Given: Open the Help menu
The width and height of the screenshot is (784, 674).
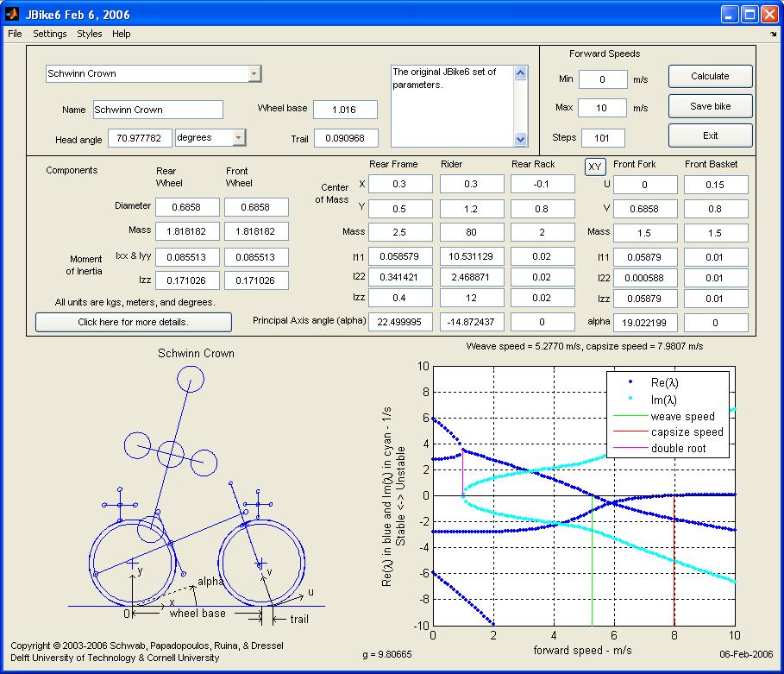Looking at the screenshot, I should pyautogui.click(x=122, y=34).
